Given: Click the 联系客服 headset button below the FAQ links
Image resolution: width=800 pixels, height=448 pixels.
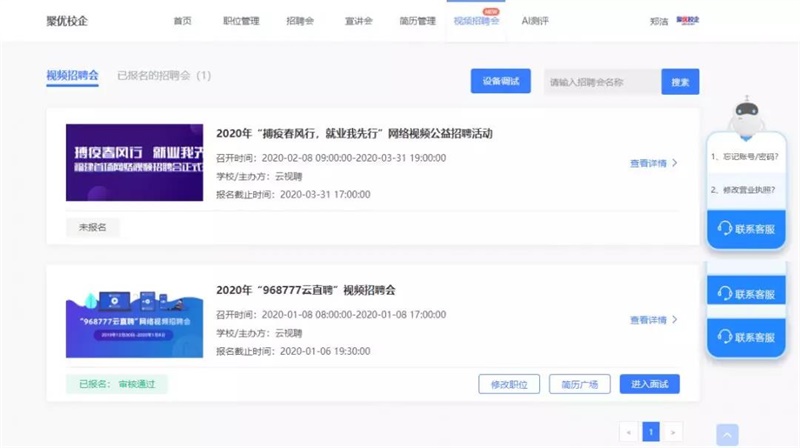Looking at the screenshot, I should (x=746, y=229).
